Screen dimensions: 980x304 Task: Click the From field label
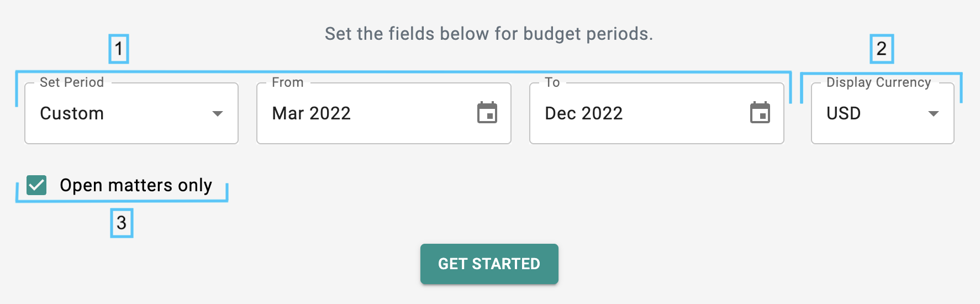tap(288, 82)
